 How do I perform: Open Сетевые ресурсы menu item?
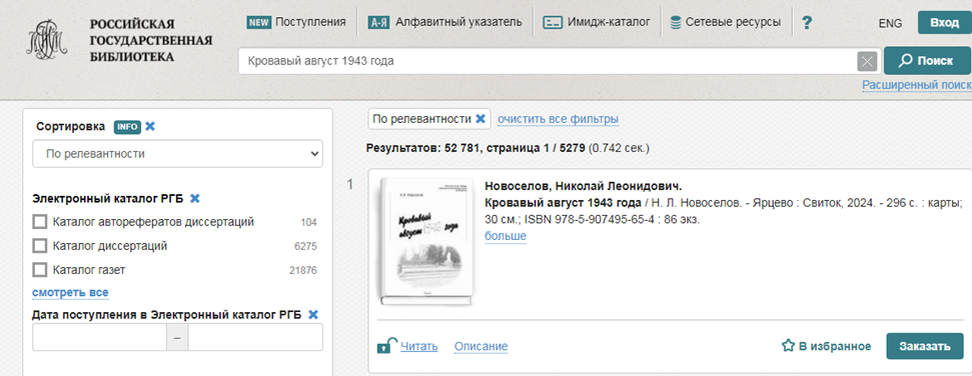click(733, 22)
